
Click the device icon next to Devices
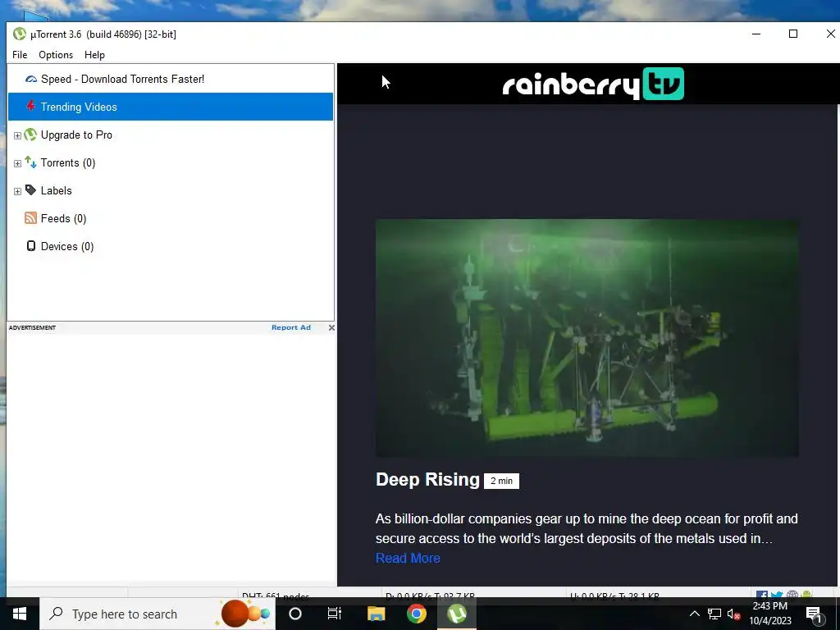[x=31, y=246]
